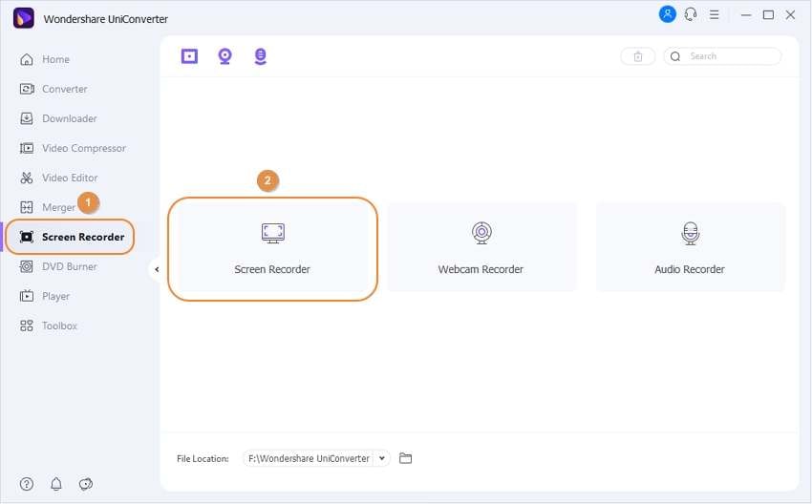Open DVD Burner section
Screen dimensions: 812x504
pyautogui.click(x=58, y=266)
